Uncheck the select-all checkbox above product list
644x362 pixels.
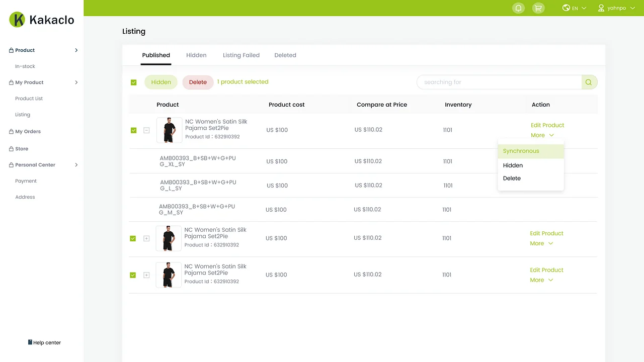coord(133,82)
